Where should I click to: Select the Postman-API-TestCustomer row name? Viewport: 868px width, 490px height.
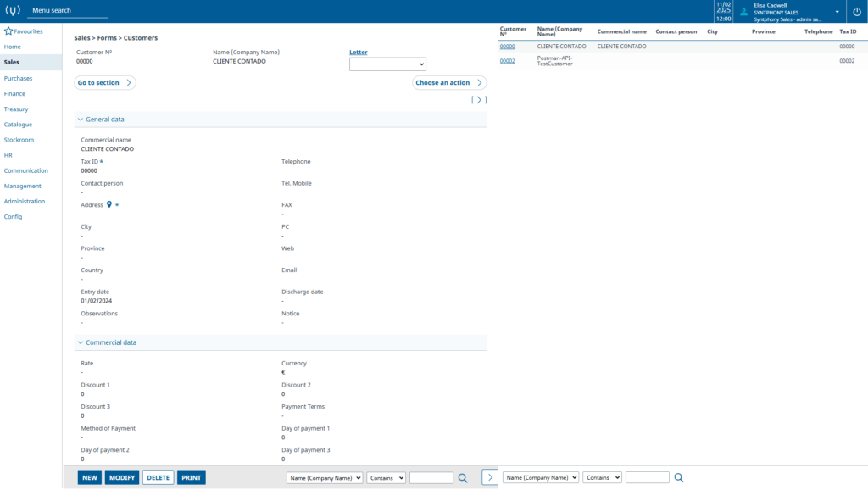pos(554,61)
